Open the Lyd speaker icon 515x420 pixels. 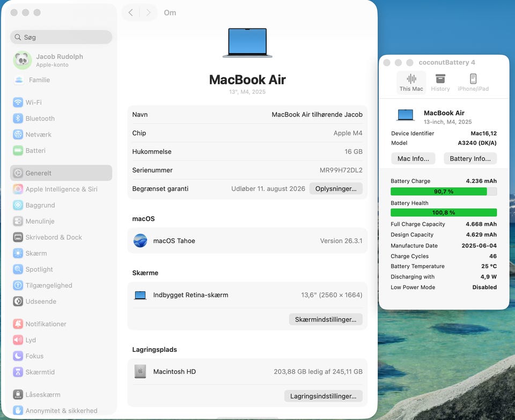(x=18, y=340)
